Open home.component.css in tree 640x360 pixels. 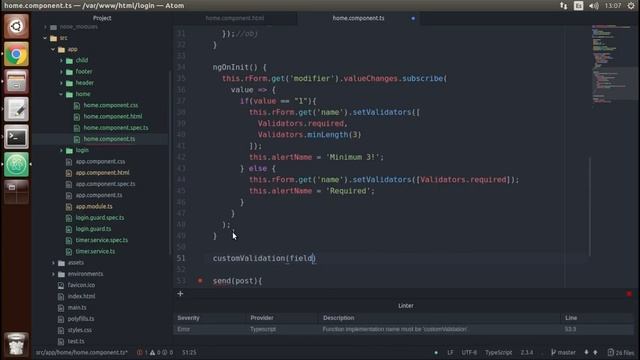(111, 105)
